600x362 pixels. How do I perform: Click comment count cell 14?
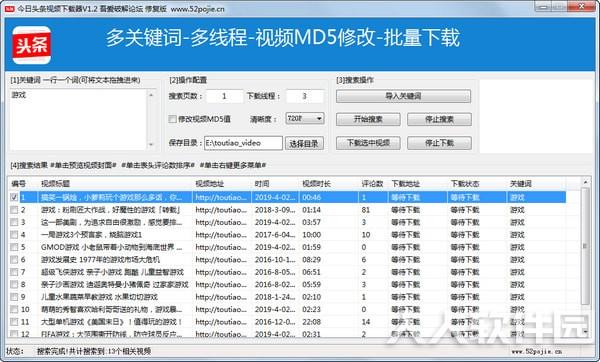(x=366, y=322)
